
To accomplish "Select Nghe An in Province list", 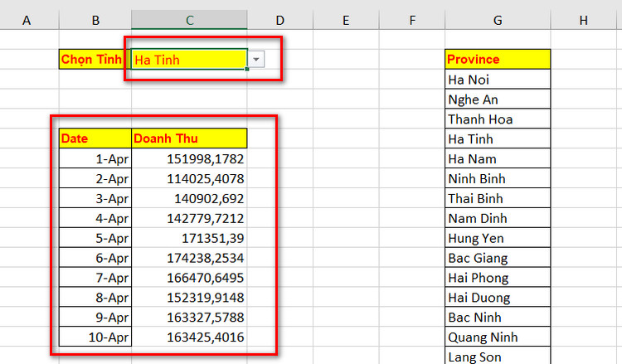I will [x=498, y=99].
